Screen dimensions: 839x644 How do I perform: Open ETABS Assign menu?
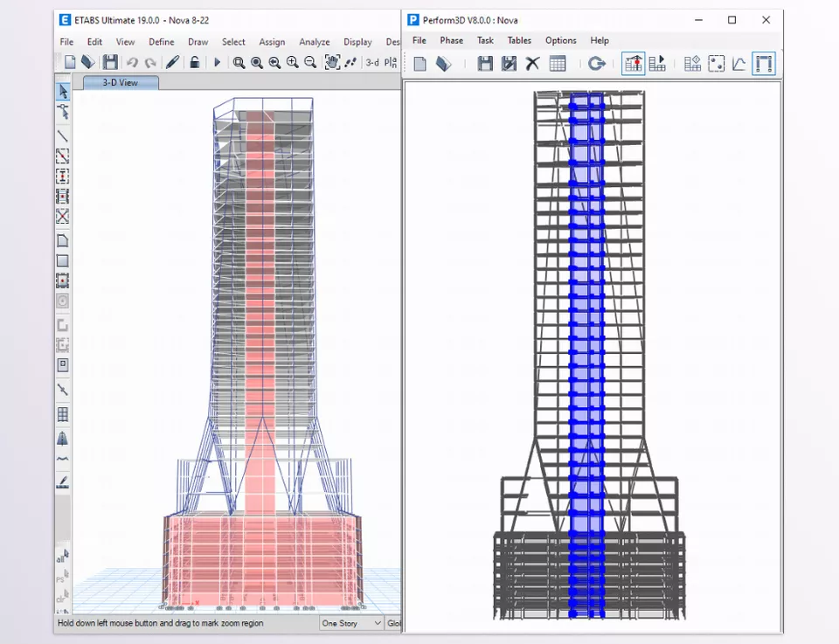click(272, 42)
